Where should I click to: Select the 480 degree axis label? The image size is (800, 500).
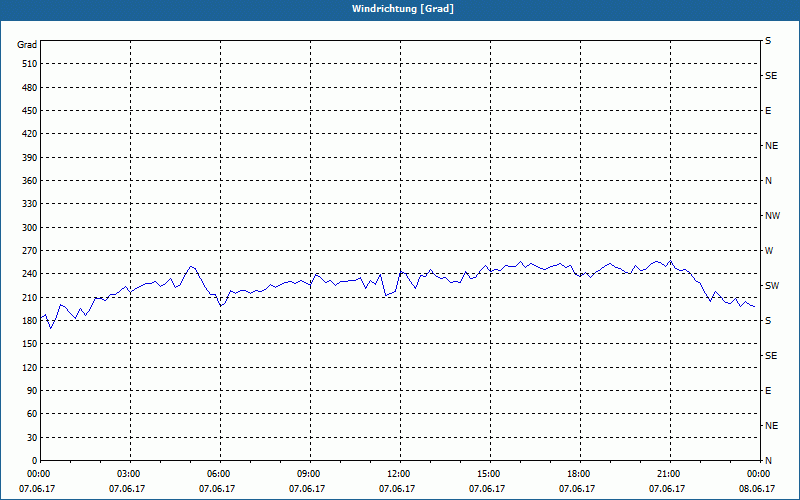[x=30, y=88]
